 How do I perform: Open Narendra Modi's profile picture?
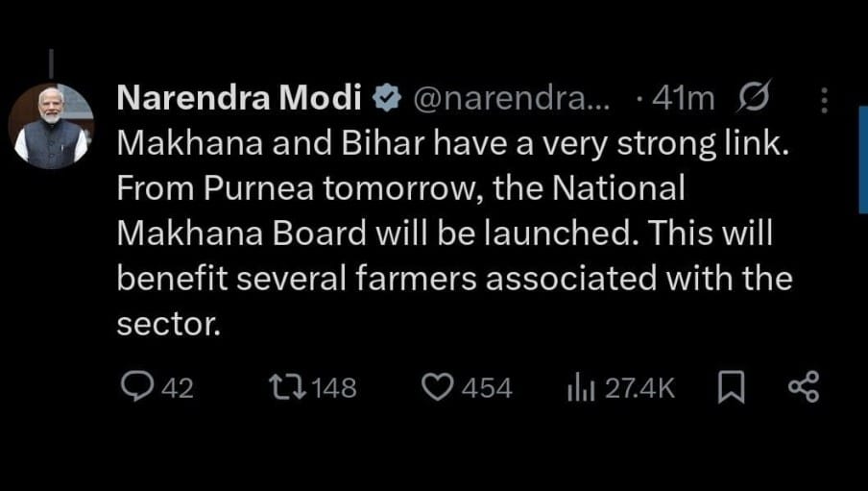[50, 126]
